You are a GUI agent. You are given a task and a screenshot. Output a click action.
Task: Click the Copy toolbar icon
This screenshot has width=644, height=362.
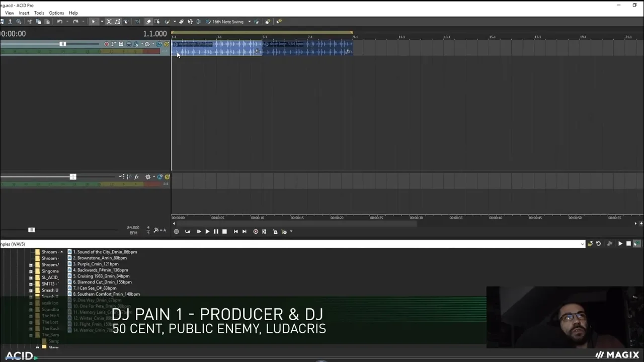coord(38,22)
